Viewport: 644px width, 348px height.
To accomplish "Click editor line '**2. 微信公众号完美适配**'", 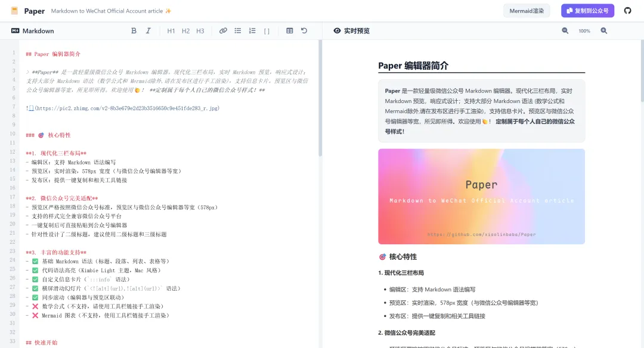I will (x=61, y=198).
